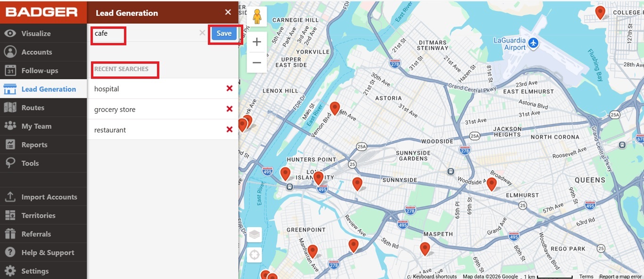Delete grocery store recent search

pyautogui.click(x=229, y=109)
